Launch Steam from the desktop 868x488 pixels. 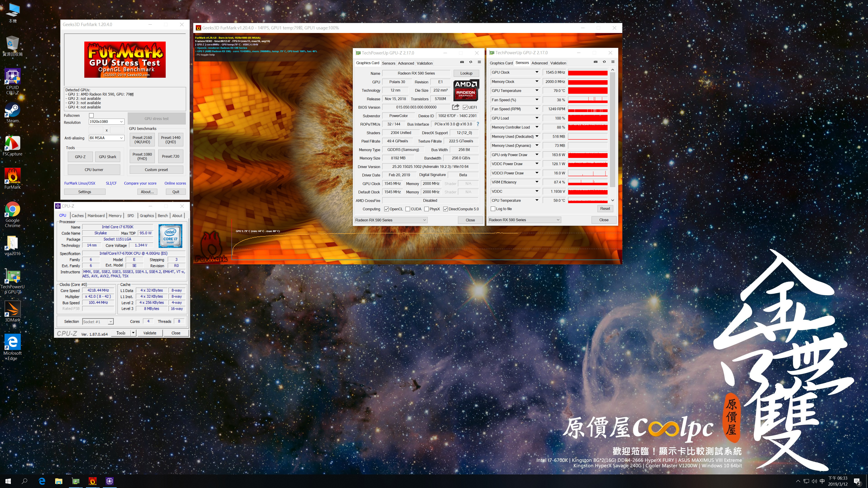12,113
